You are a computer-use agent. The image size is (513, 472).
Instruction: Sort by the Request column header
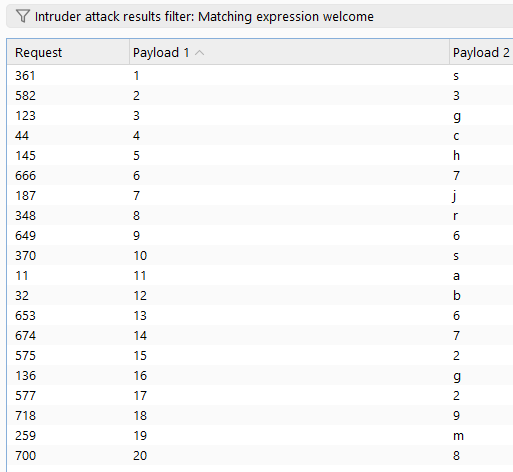[x=68, y=52]
